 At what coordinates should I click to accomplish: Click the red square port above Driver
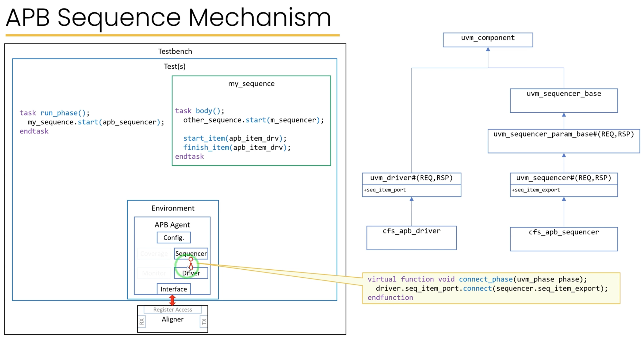[x=191, y=267]
